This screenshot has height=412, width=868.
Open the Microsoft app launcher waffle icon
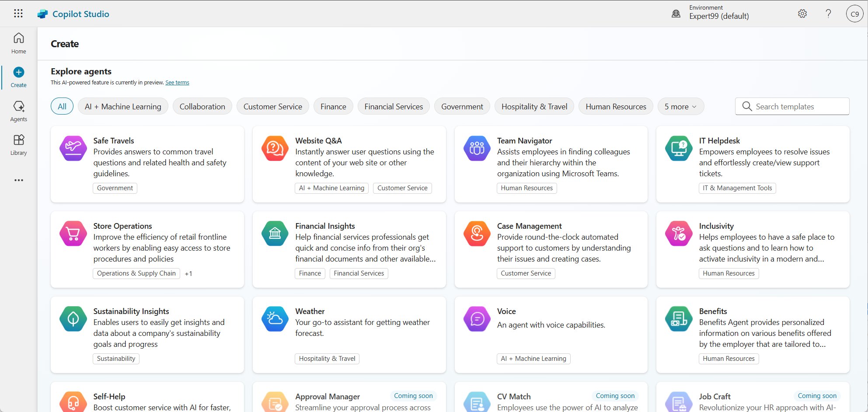point(18,14)
